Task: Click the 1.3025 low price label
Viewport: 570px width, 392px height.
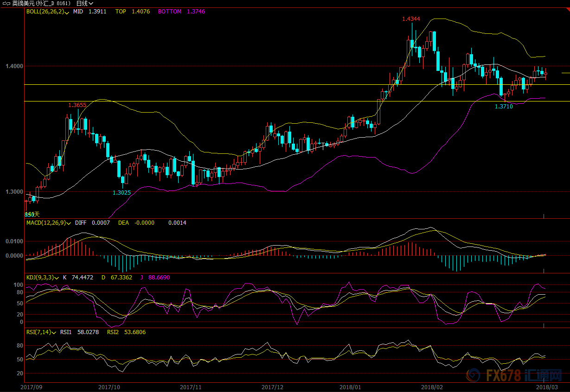Action: (x=122, y=192)
